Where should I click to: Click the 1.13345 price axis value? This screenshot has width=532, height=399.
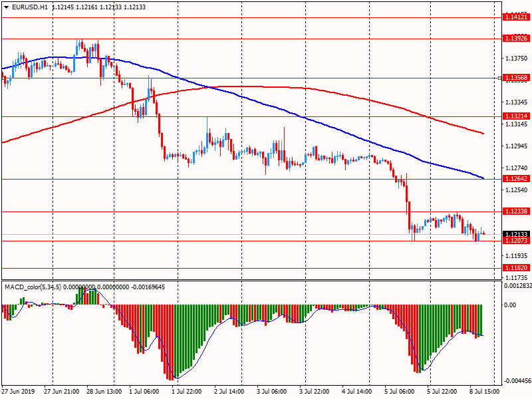pos(517,102)
